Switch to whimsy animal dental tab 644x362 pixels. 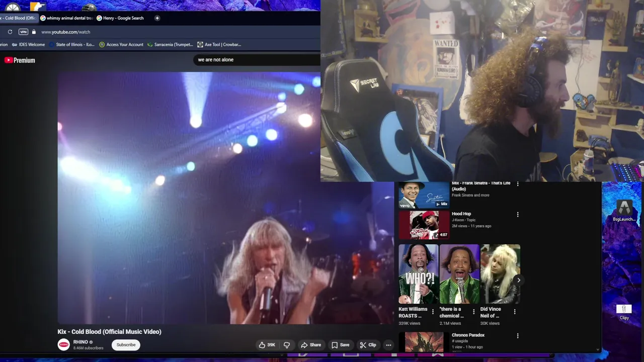coord(66,18)
